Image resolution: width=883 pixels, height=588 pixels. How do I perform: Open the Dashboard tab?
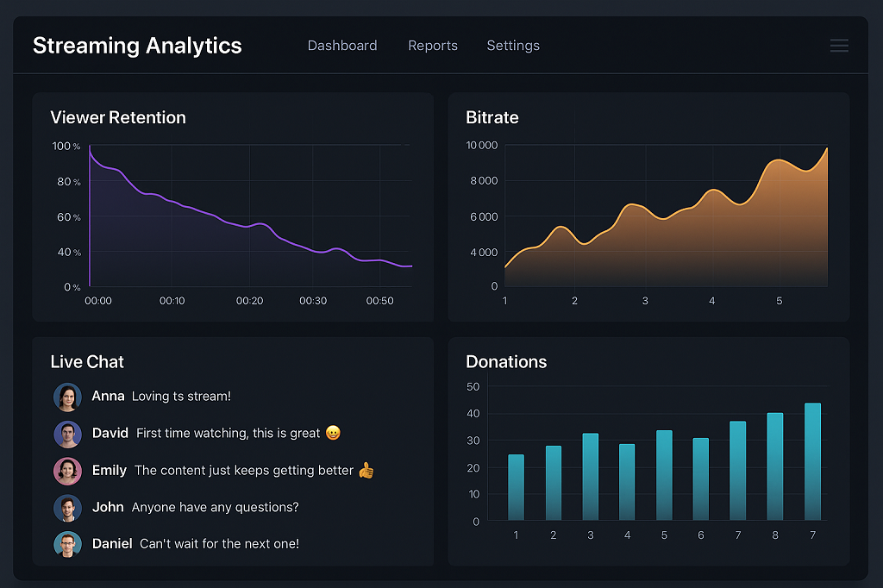pyautogui.click(x=342, y=46)
